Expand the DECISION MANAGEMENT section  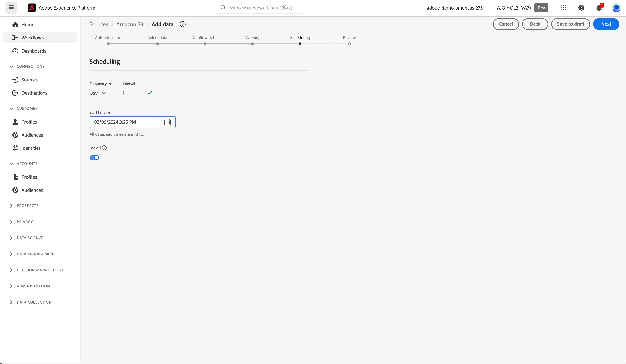click(x=37, y=270)
